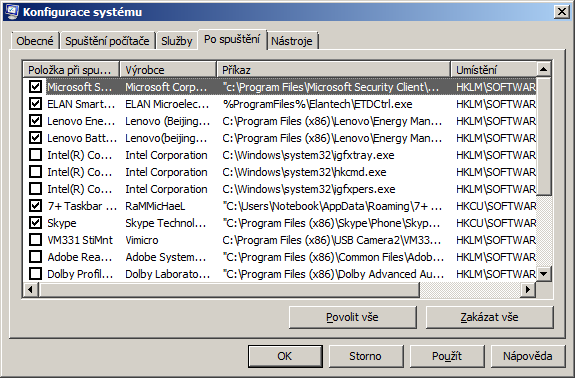Image resolution: width=575 pixels, height=378 pixels.
Task: Sort by the Umístění column header
Action: click(494, 69)
